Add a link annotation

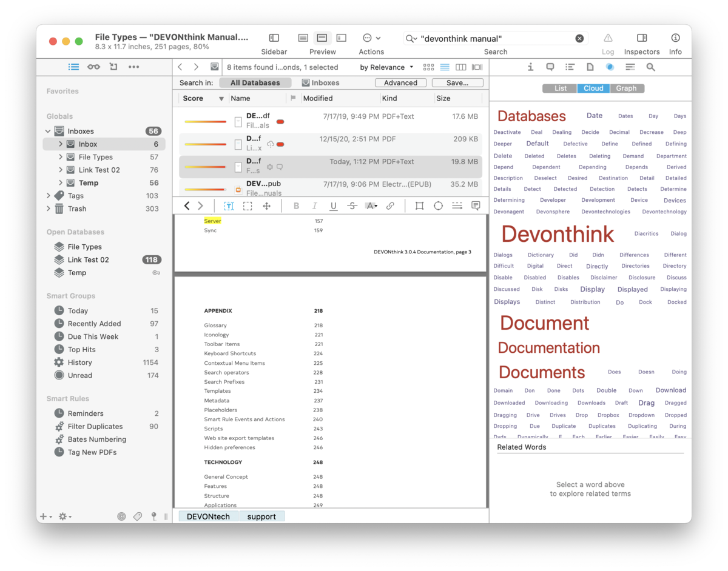[390, 206]
